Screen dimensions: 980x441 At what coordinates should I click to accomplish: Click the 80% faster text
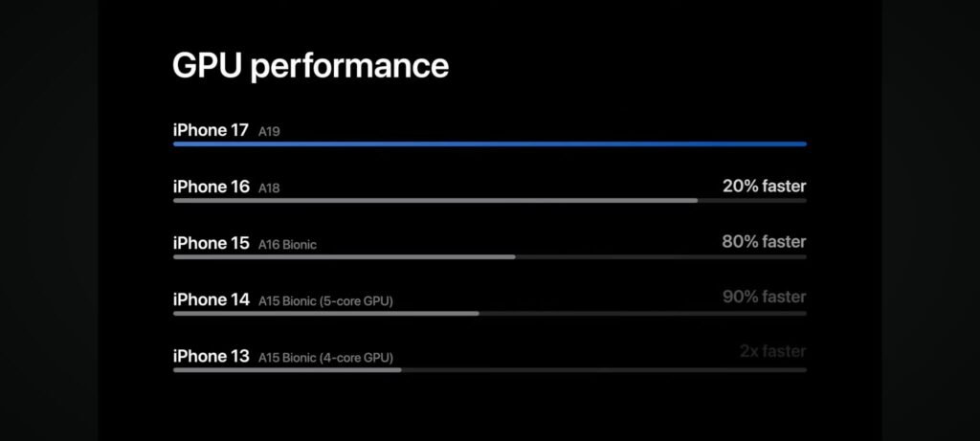click(765, 242)
